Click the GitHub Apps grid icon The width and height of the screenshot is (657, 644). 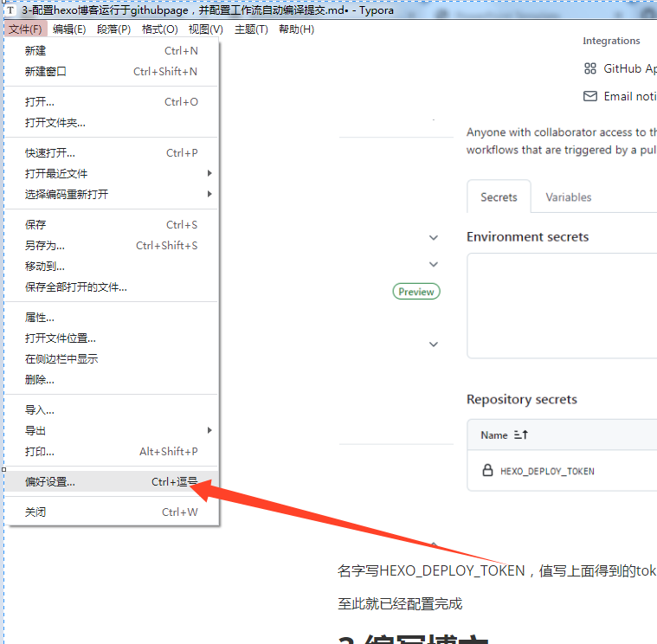point(590,68)
